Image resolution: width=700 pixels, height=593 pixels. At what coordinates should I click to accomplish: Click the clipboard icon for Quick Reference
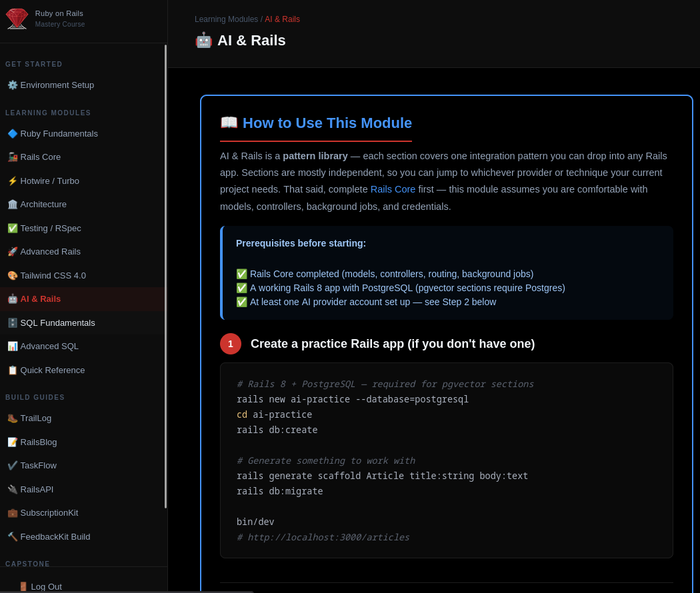pos(13,370)
